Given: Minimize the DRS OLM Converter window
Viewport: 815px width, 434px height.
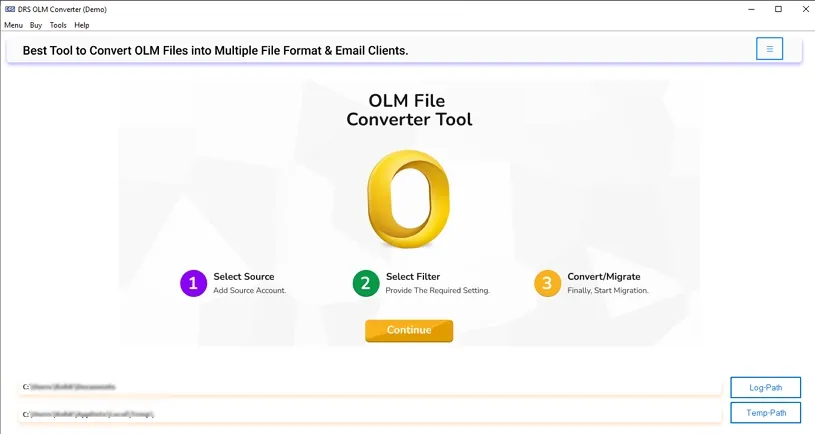Looking at the screenshot, I should 751,9.
